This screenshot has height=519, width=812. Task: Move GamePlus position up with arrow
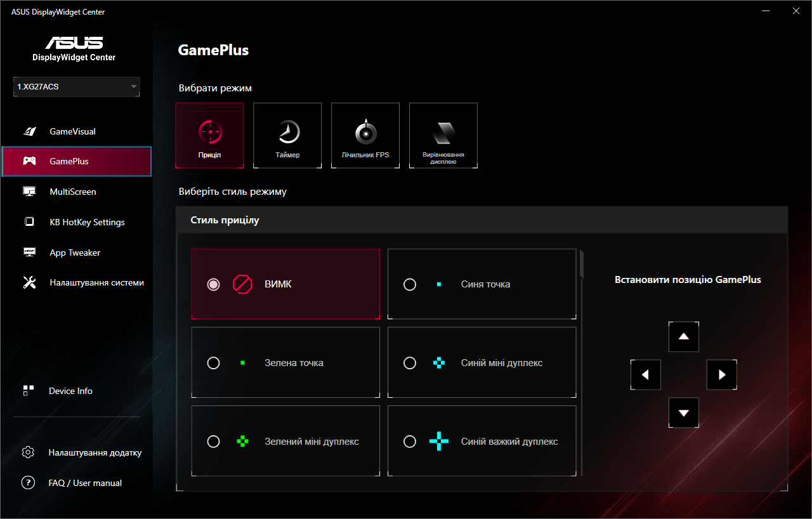(x=684, y=336)
